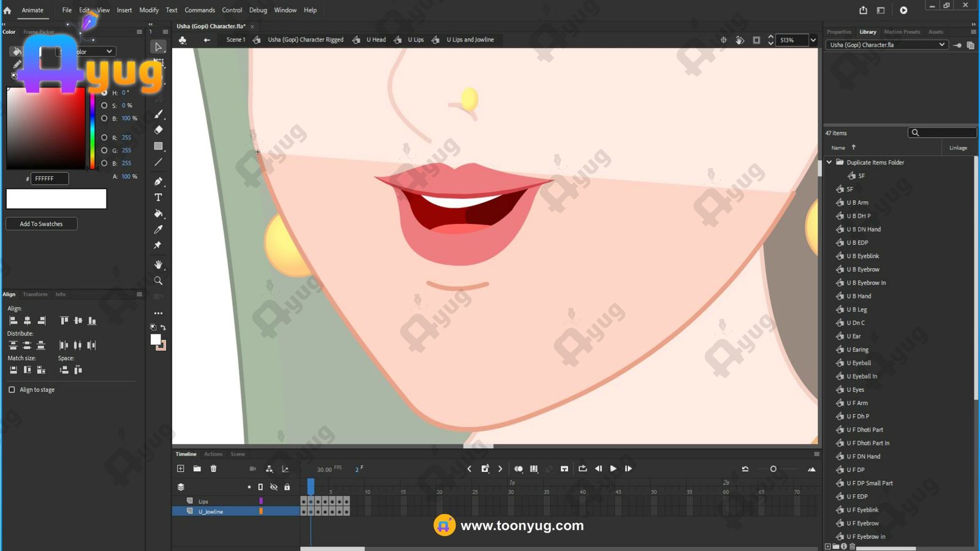The image size is (980, 551).
Task: Choose the Zoom magnifier tool
Action: [158, 280]
